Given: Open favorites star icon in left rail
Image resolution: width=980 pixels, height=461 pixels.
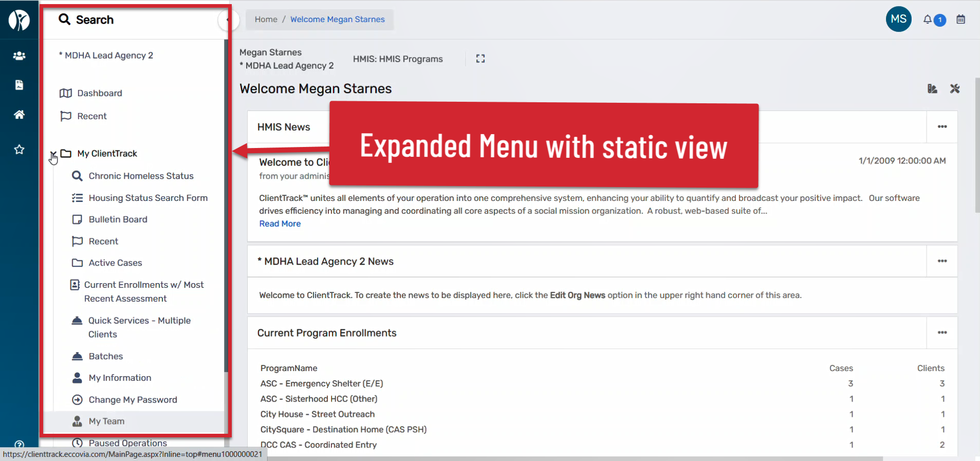Looking at the screenshot, I should (19, 150).
